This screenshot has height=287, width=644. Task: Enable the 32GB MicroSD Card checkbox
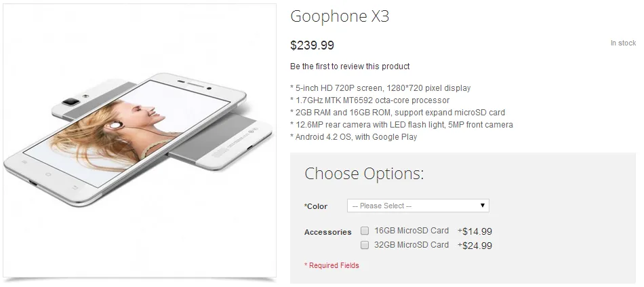coord(365,245)
